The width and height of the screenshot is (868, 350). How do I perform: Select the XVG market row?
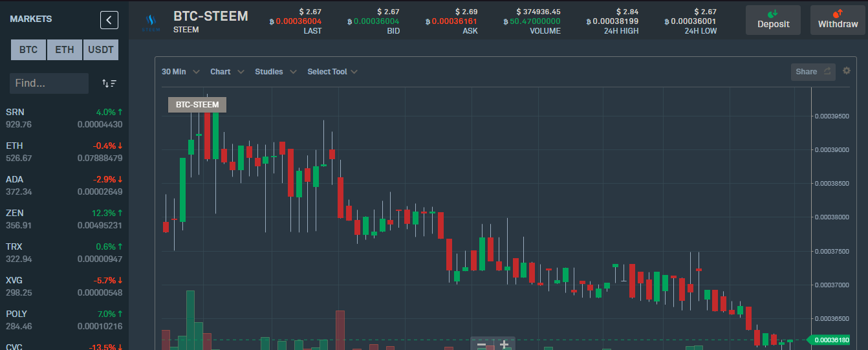(64, 287)
